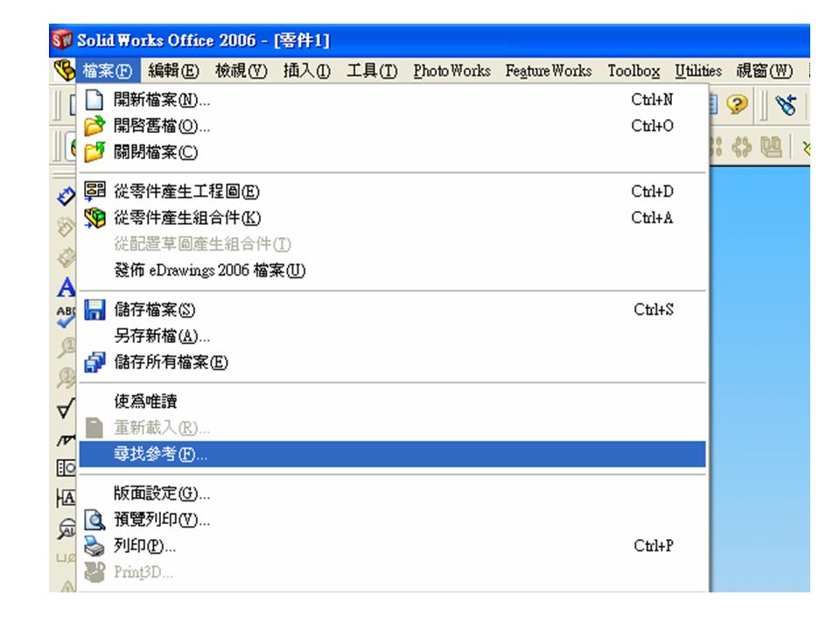This screenshot has height=630, width=840.
Task: Select the surface finish checkmark tool
Action: click(66, 409)
